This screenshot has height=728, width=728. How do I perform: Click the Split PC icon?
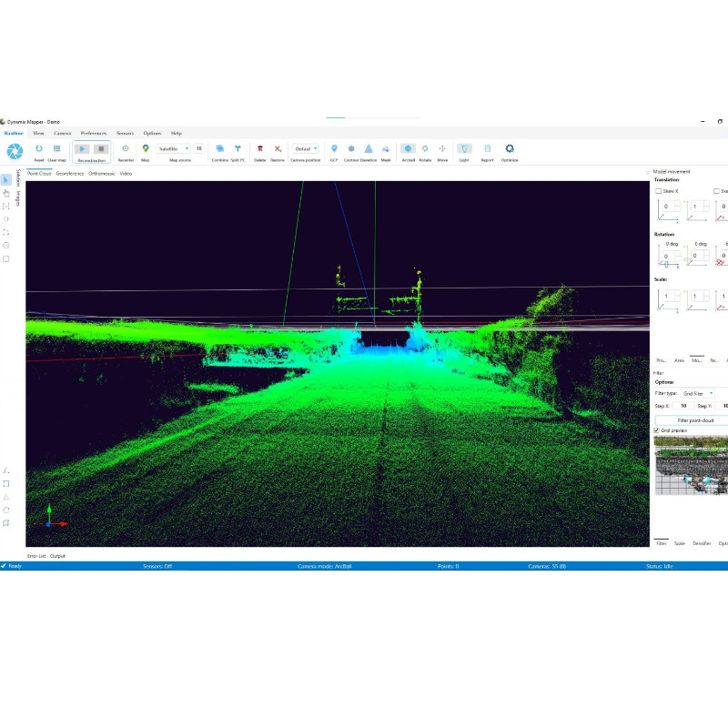click(238, 148)
